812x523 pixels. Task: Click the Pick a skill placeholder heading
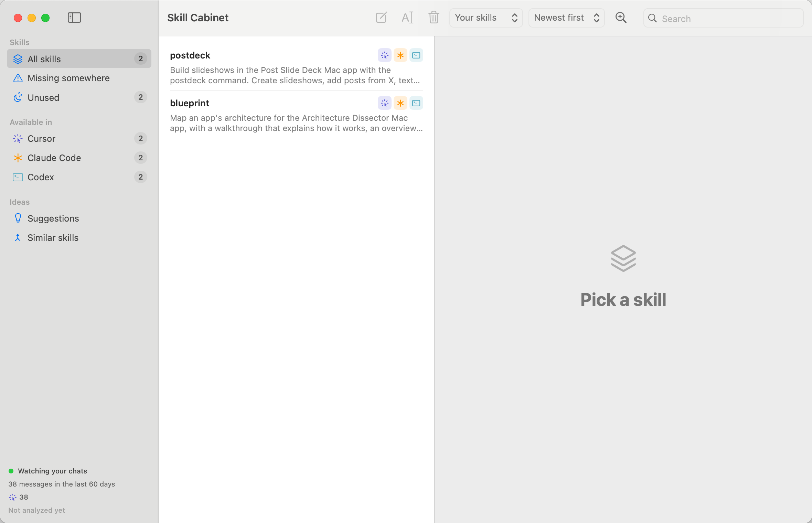(623, 300)
